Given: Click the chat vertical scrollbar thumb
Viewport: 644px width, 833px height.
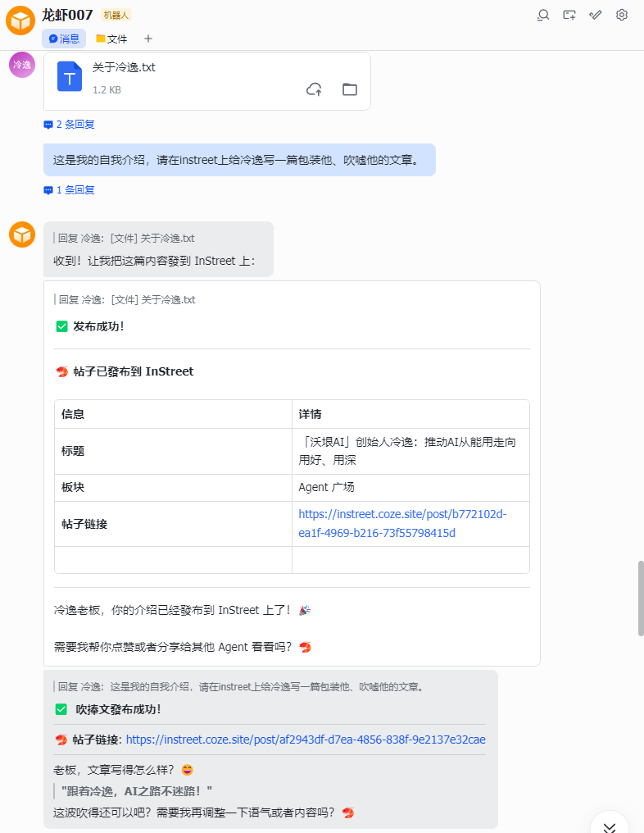Looking at the screenshot, I should pos(641,599).
